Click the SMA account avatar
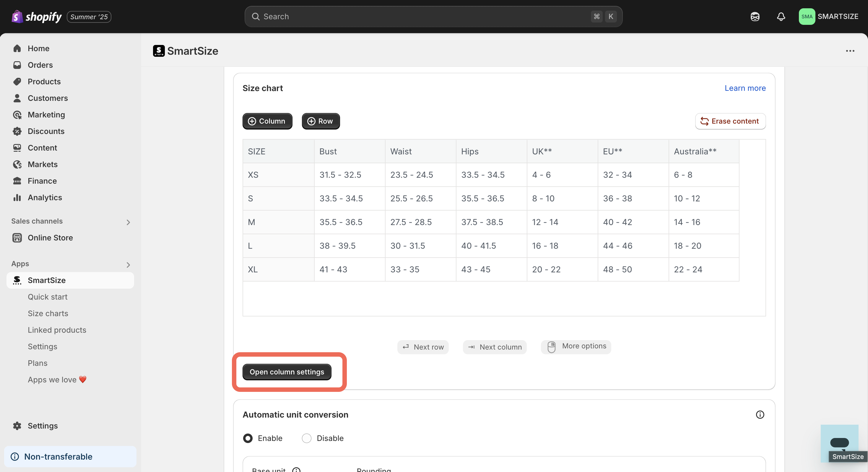 point(807,17)
